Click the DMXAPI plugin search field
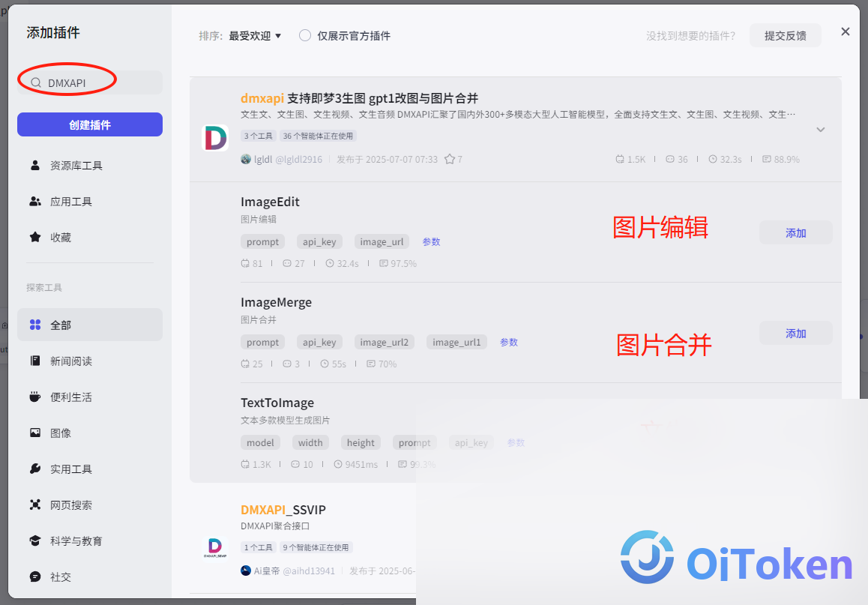The image size is (868, 605). (90, 82)
